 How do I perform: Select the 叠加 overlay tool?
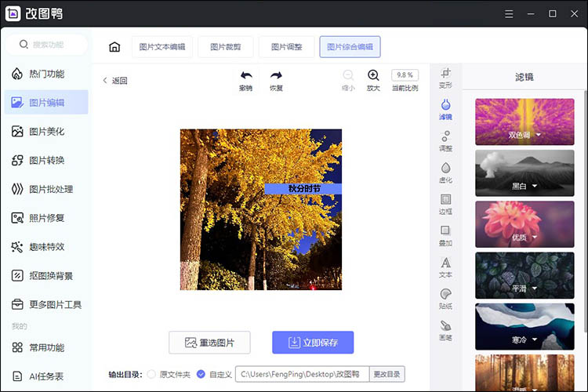(x=445, y=235)
